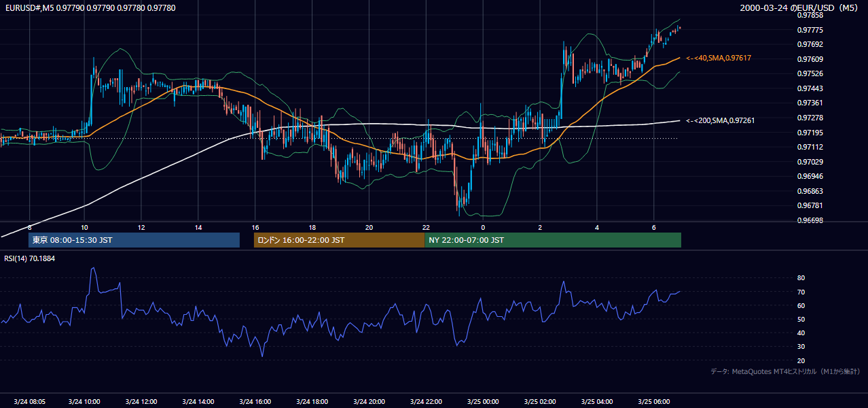Click the 0.96863 price axis label

coord(810,191)
